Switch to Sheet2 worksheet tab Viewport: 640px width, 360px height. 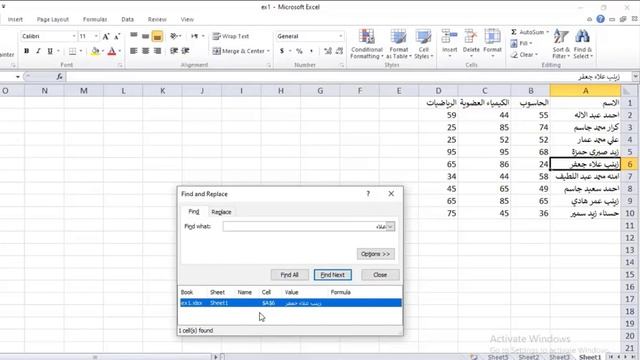(528, 357)
